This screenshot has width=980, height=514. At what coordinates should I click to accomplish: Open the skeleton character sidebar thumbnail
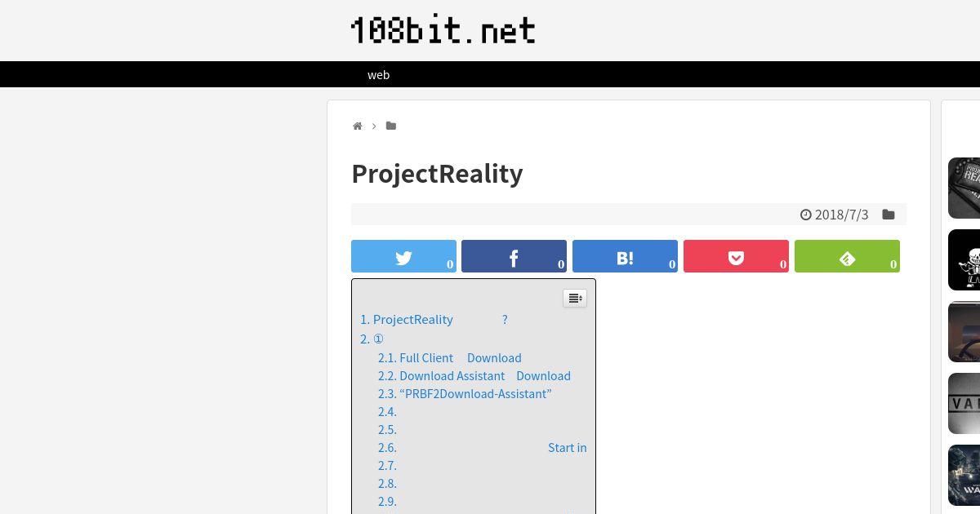click(x=964, y=259)
